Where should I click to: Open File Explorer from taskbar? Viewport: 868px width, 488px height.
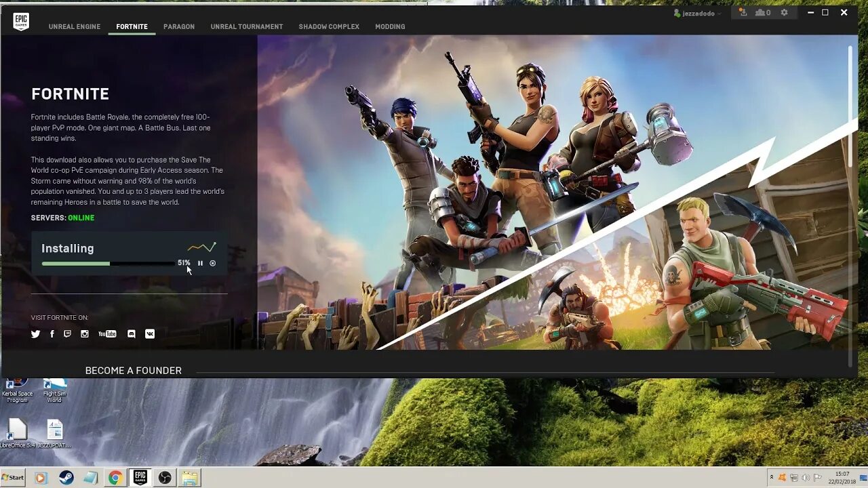pos(190,478)
